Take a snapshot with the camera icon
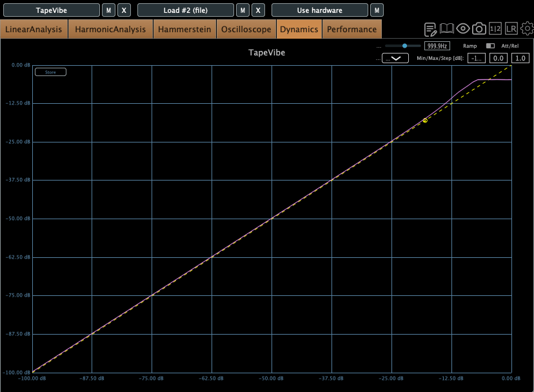 pyautogui.click(x=479, y=29)
